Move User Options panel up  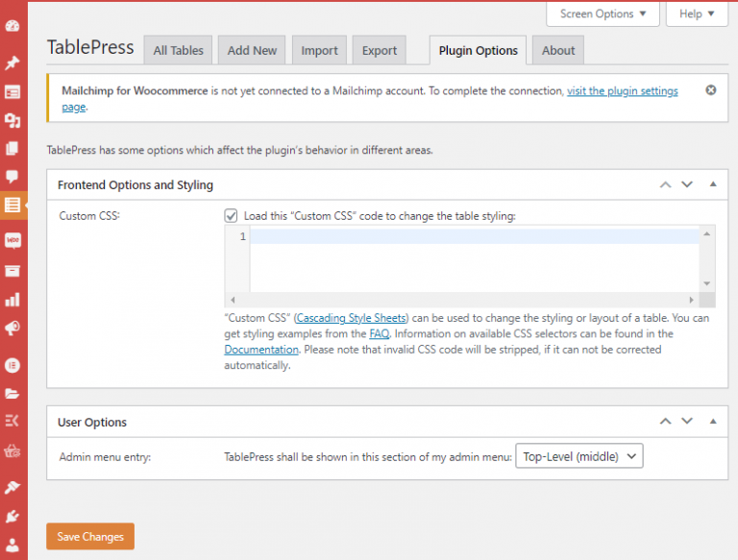(665, 421)
